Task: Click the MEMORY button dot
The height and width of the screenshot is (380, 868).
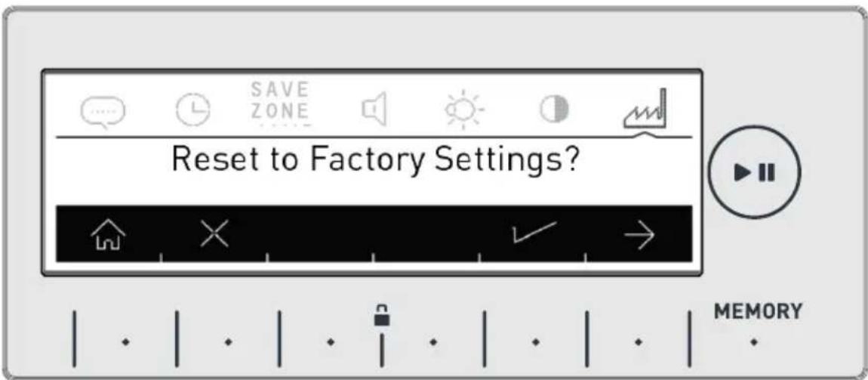Action: pyautogui.click(x=753, y=342)
